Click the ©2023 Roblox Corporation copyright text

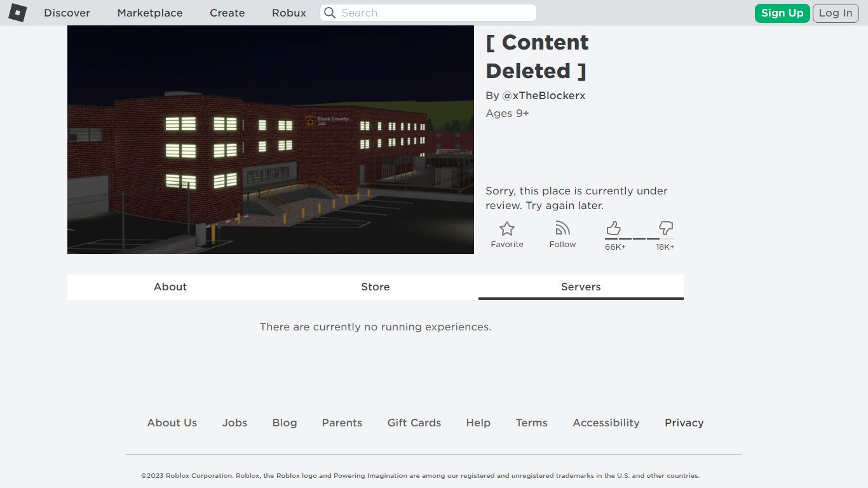click(x=420, y=475)
